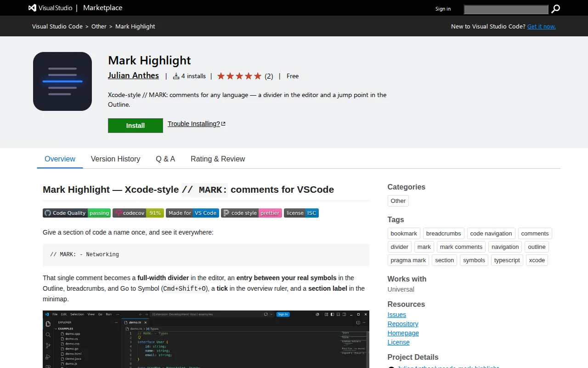Open the Homepage resource link
This screenshot has height=368, width=588.
[403, 333]
